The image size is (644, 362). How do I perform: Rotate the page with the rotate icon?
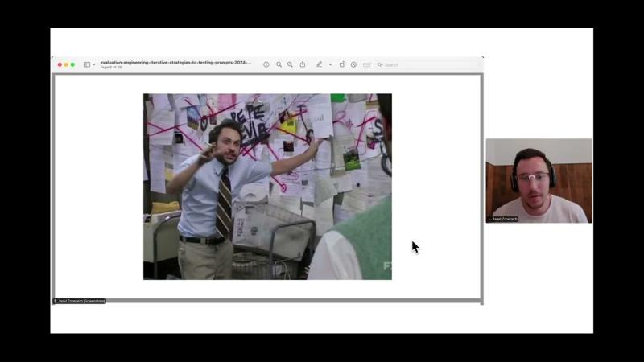coord(341,64)
